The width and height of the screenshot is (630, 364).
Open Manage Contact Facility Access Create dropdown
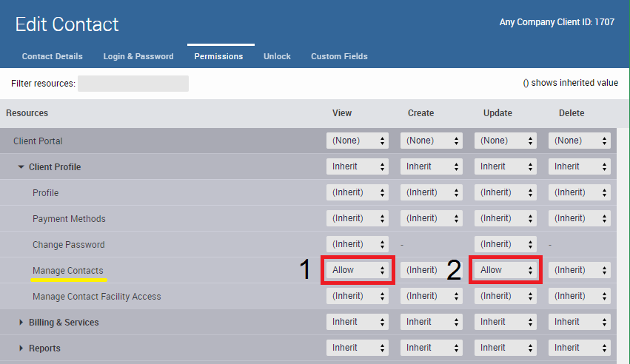point(432,296)
